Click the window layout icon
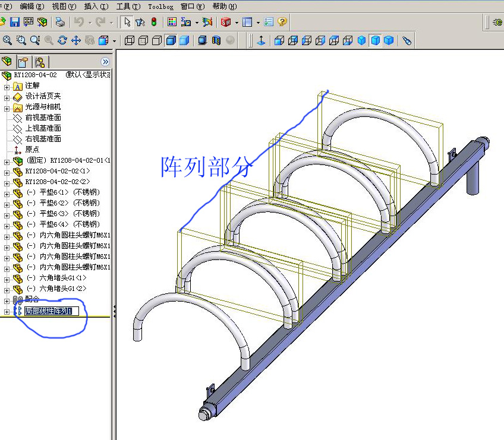The width and height of the screenshot is (504, 440). pyautogui.click(x=247, y=22)
